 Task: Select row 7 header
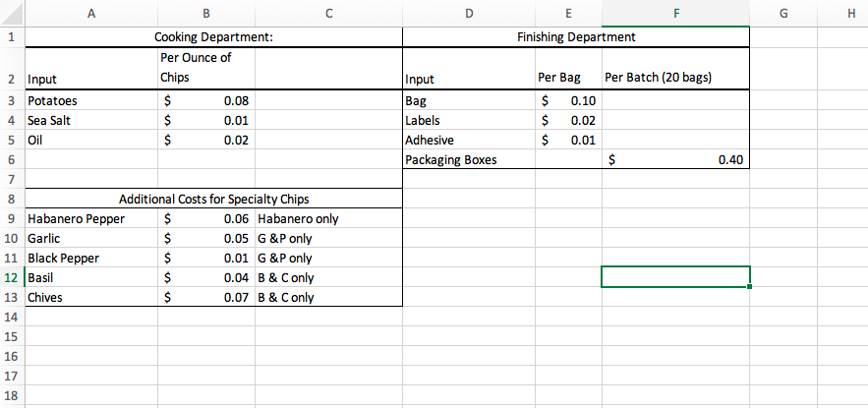(12, 179)
